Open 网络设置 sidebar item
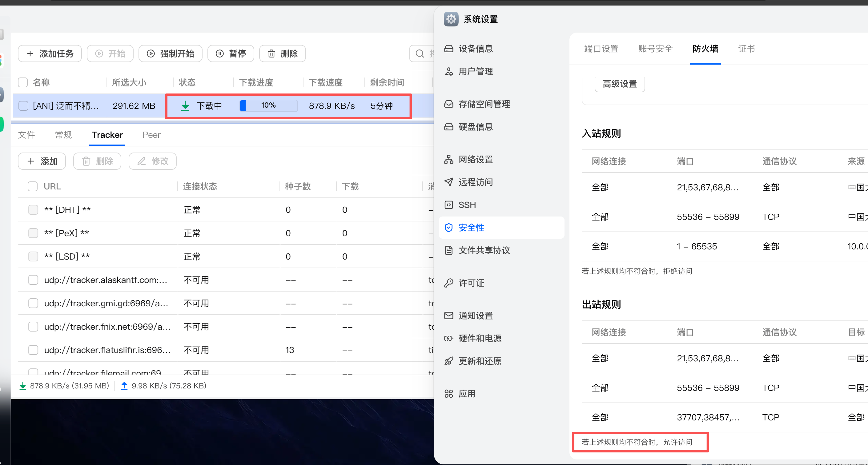This screenshot has width=868, height=465. [x=475, y=160]
